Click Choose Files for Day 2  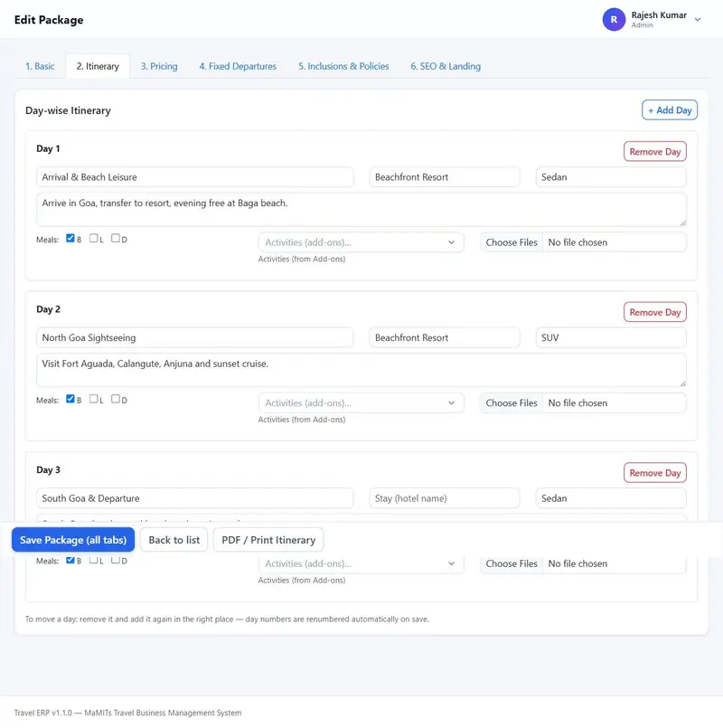coord(512,403)
